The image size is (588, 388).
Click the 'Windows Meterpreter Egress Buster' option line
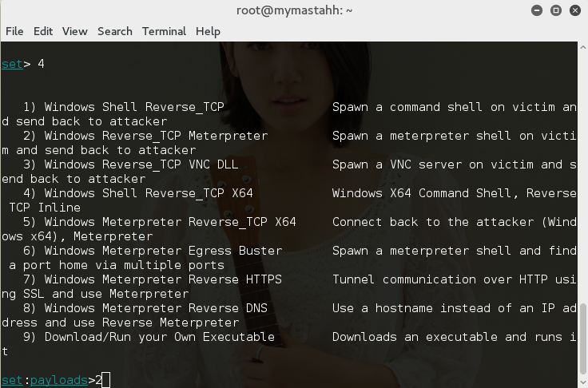click(x=163, y=251)
